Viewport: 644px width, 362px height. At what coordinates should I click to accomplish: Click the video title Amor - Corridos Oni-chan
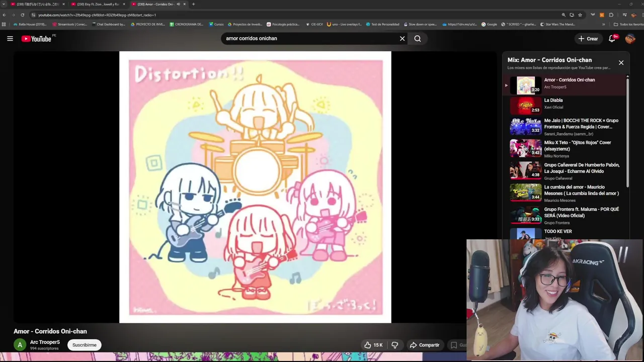click(50, 331)
